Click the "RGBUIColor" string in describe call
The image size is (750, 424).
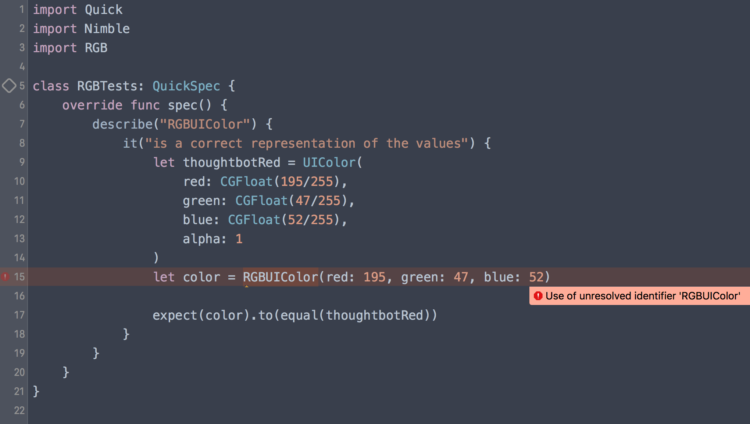pyautogui.click(x=205, y=124)
